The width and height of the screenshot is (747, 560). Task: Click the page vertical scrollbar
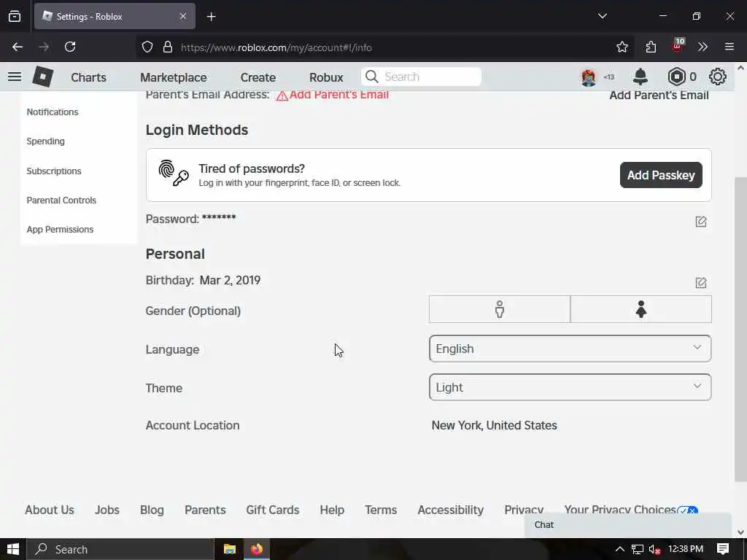tap(740, 329)
